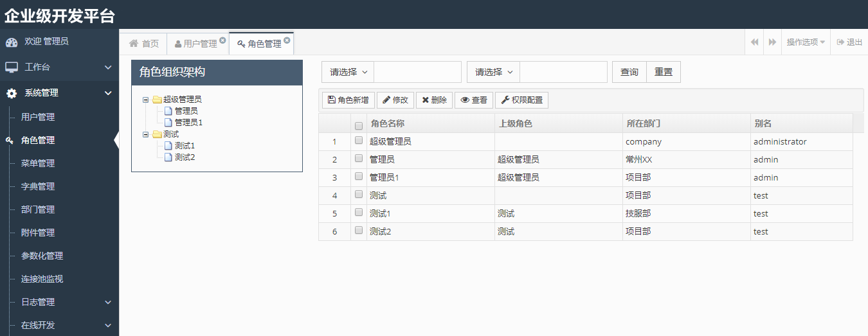The width and height of the screenshot is (868, 336).
Task: Check the 测试2 row checkbox
Action: [x=359, y=231]
